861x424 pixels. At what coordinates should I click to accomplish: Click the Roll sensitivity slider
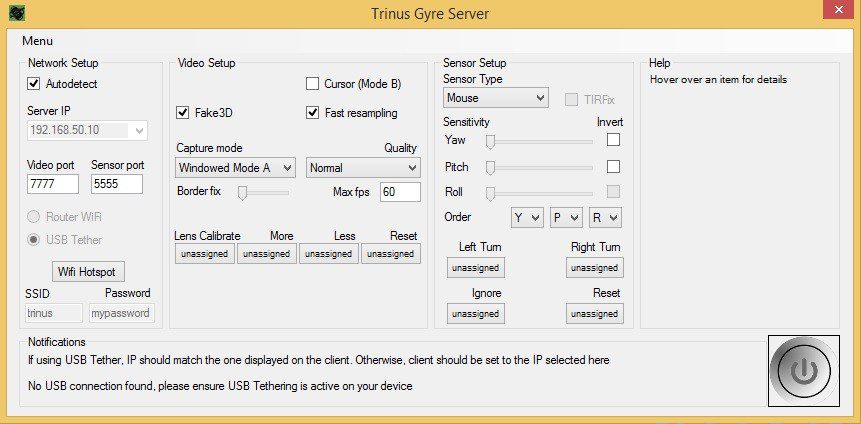(x=540, y=193)
